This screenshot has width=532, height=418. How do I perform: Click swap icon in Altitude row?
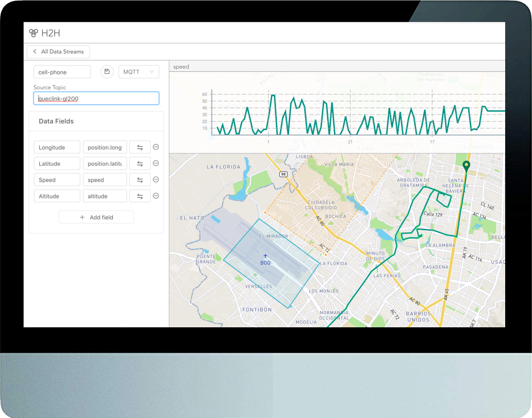(140, 196)
